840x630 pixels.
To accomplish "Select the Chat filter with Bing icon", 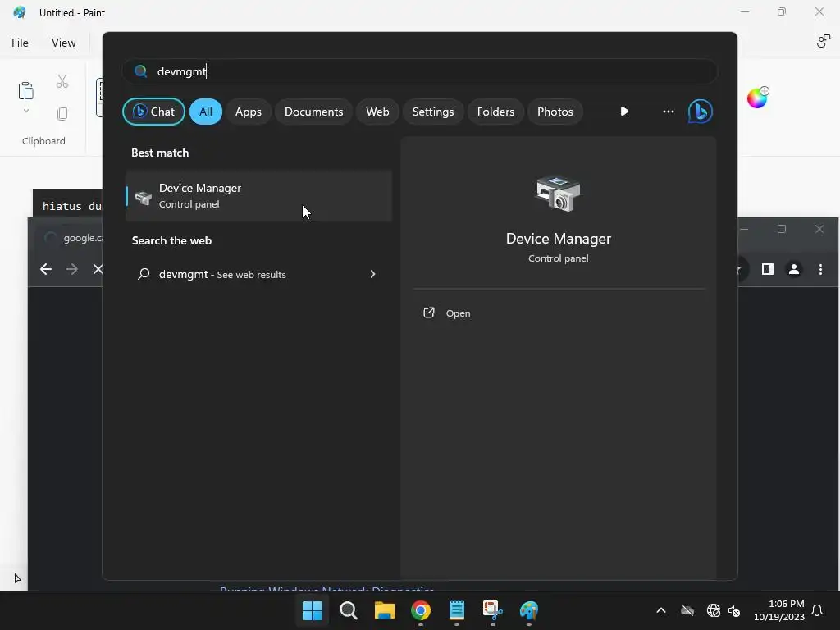I will [153, 112].
